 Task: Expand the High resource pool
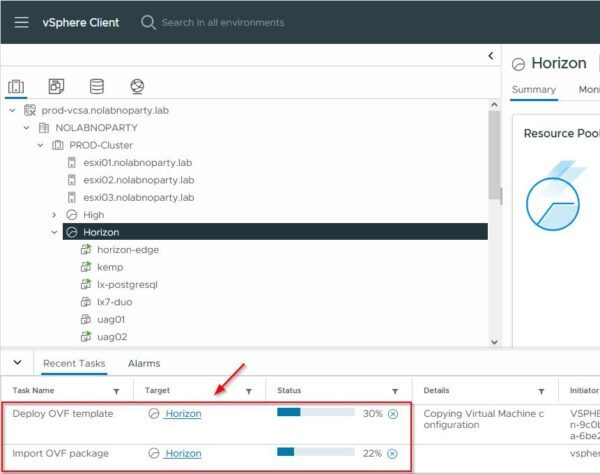pyautogui.click(x=54, y=215)
